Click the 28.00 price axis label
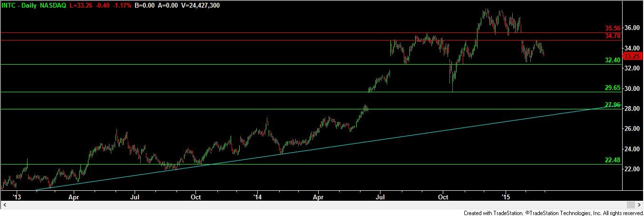The width and height of the screenshot is (644, 216). coord(633,108)
